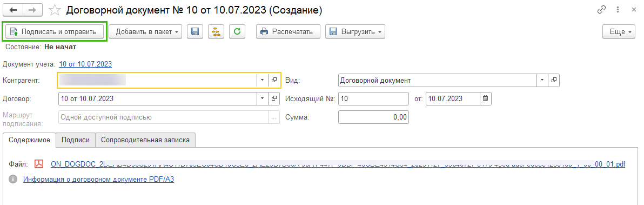
Task: Switch to the Сопроводительная записка tab
Action: (145, 140)
